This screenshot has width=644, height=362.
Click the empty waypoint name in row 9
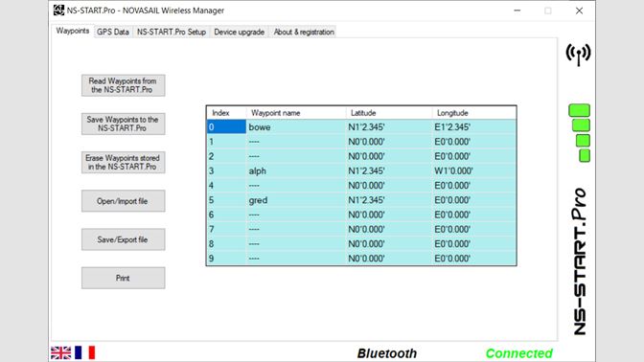[296, 259]
